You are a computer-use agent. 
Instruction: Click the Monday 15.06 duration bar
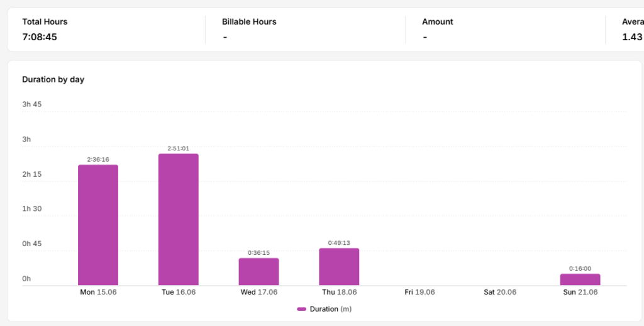[x=98, y=225]
